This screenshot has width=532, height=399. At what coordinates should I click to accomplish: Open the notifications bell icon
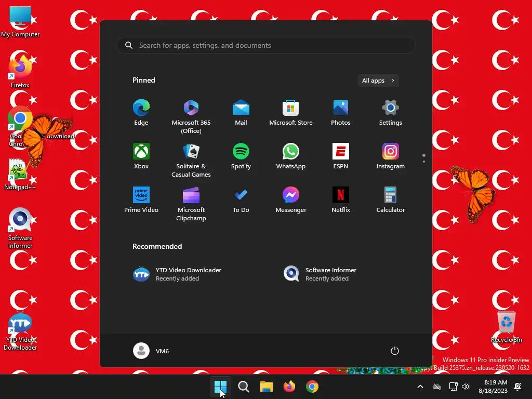pyautogui.click(x=518, y=387)
